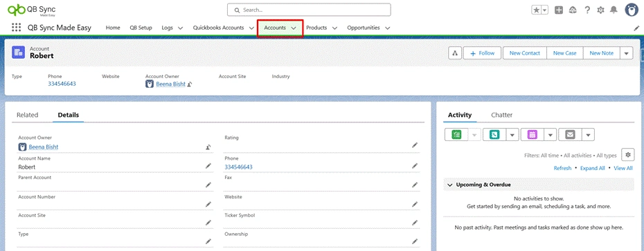This screenshot has width=644, height=251.
Task: Open dropdown next to Email icon
Action: pyautogui.click(x=588, y=135)
